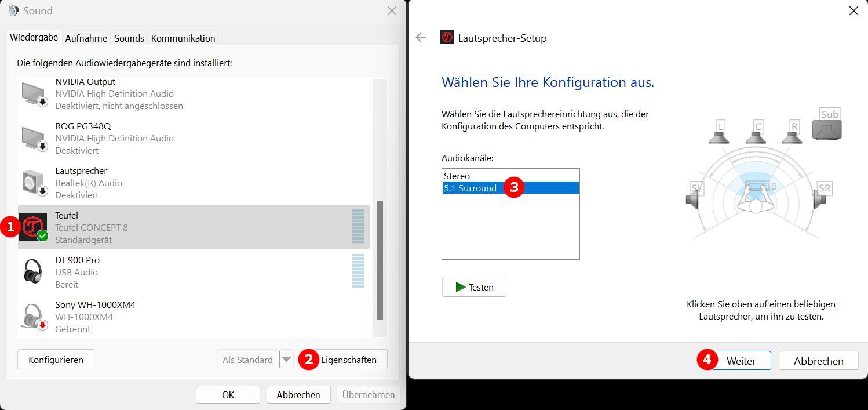This screenshot has height=410, width=868.
Task: Click the left front speaker L icon
Action: pyautogui.click(x=720, y=133)
